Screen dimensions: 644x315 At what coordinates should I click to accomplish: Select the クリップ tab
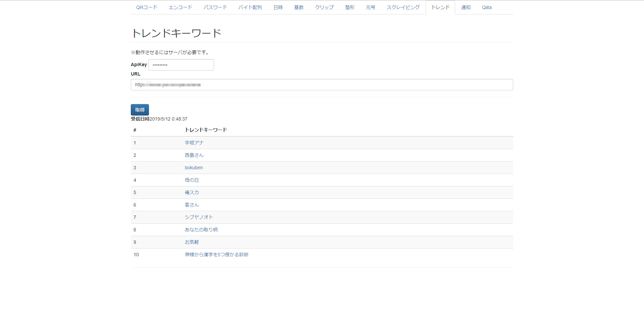pyautogui.click(x=324, y=7)
